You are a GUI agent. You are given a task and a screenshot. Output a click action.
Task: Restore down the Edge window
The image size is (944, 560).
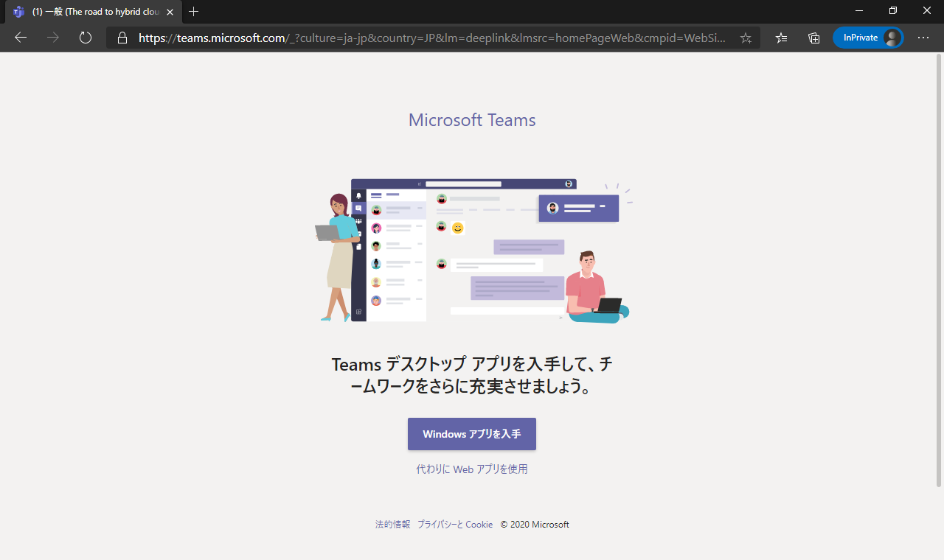pyautogui.click(x=892, y=11)
